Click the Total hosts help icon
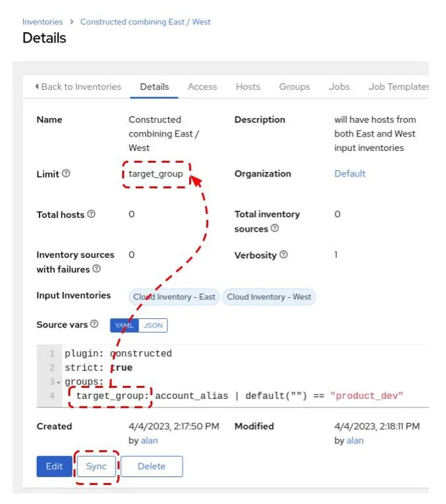Image resolution: width=446 pixels, height=504 pixels. (x=91, y=215)
